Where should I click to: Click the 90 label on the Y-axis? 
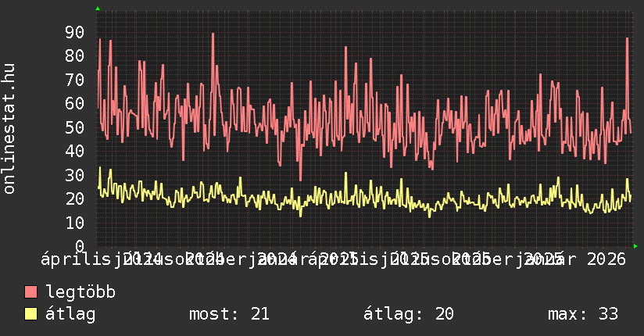(74, 32)
